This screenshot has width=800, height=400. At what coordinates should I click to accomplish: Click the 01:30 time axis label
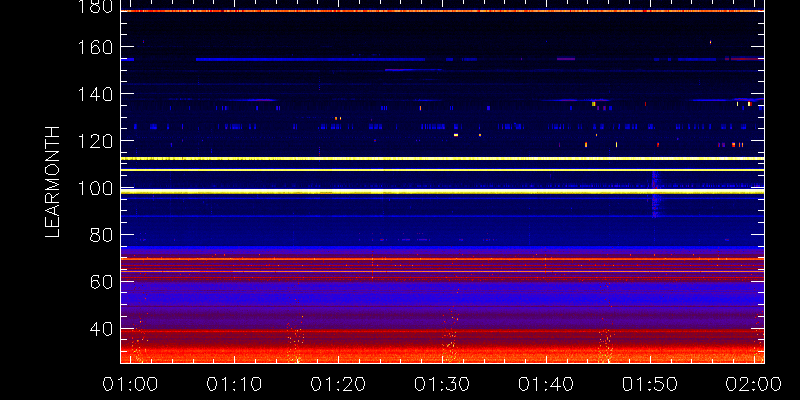(441, 384)
